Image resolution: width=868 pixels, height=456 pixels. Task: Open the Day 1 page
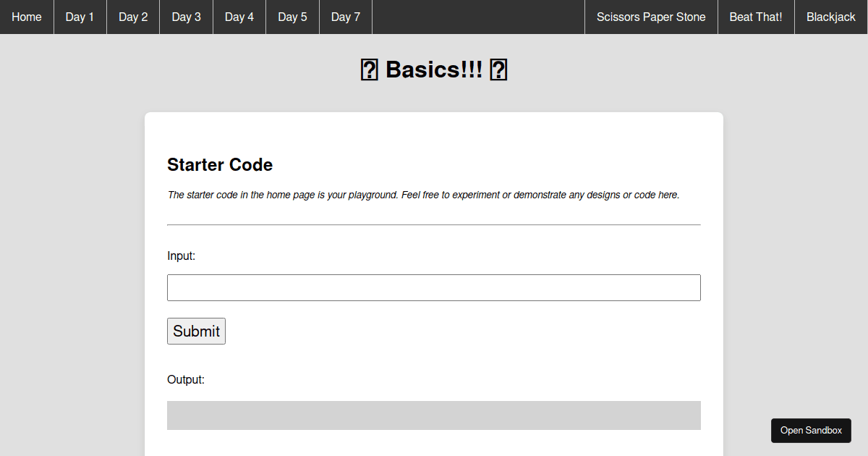pyautogui.click(x=80, y=17)
